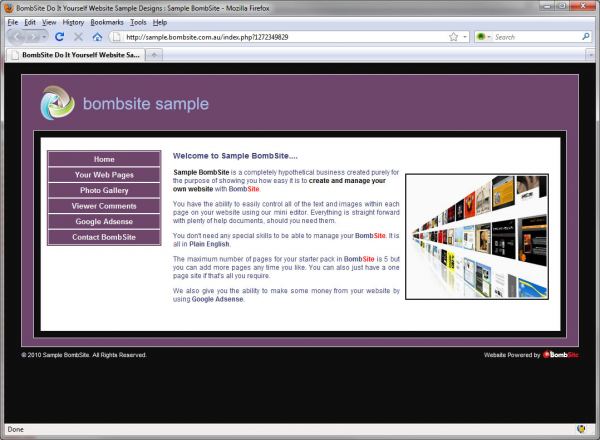
Task: Open the Google Adsense page
Action: pos(104,222)
